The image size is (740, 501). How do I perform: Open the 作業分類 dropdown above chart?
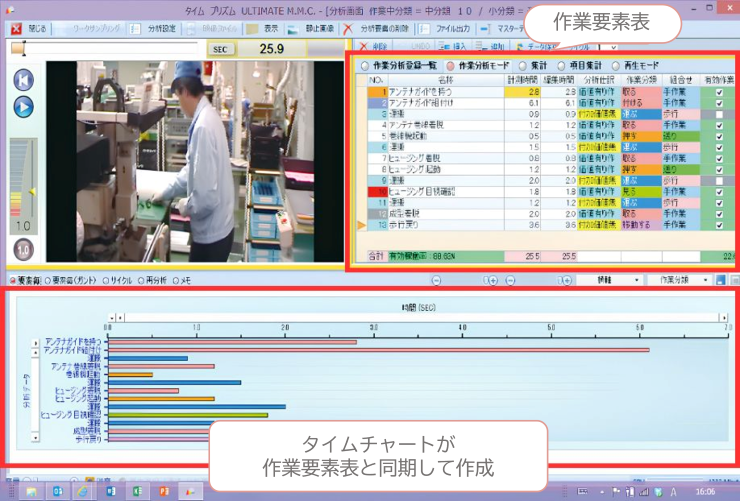click(x=679, y=280)
